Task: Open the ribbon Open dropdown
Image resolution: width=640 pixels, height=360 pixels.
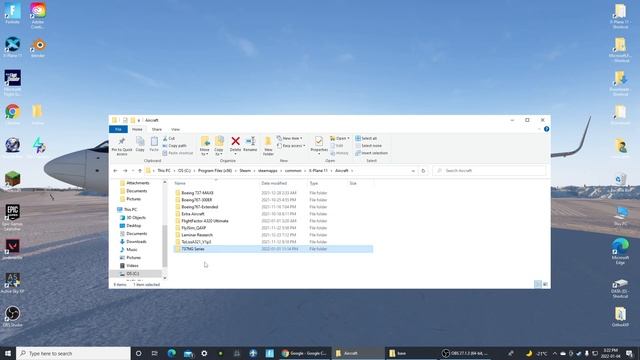Action: click(x=340, y=138)
